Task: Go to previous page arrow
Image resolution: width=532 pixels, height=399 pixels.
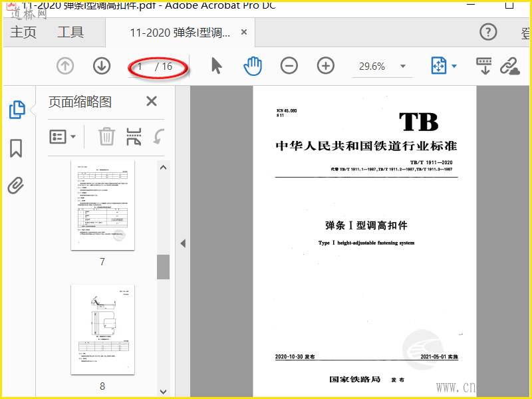Action: click(65, 66)
